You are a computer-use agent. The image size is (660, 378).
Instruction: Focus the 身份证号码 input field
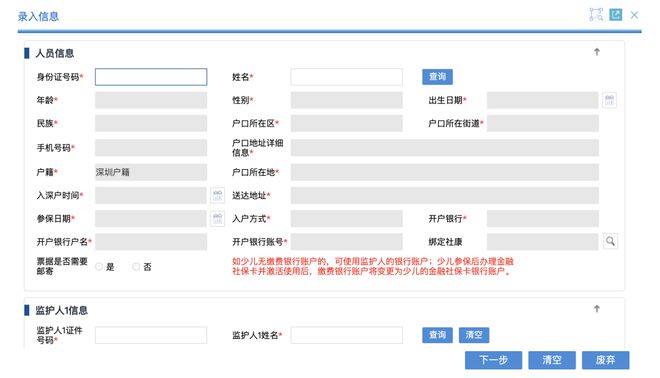pyautogui.click(x=151, y=77)
